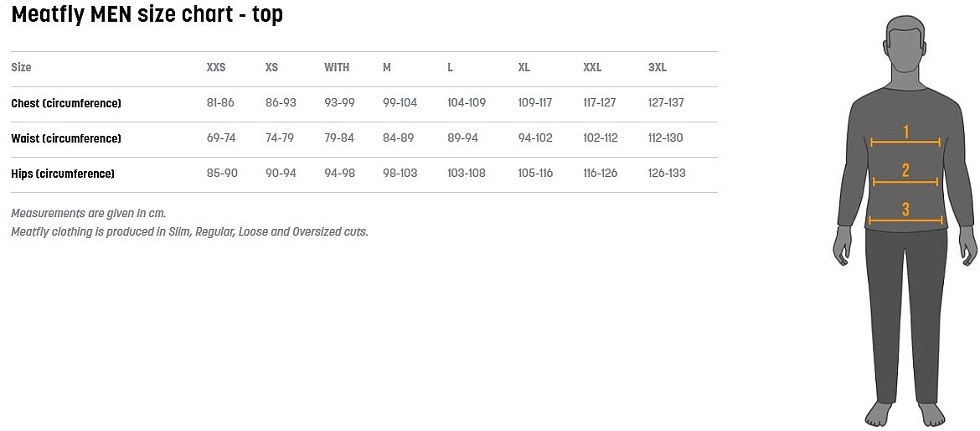Click the mannequin figure's head
This screenshot has width=980, height=431.
(905, 47)
